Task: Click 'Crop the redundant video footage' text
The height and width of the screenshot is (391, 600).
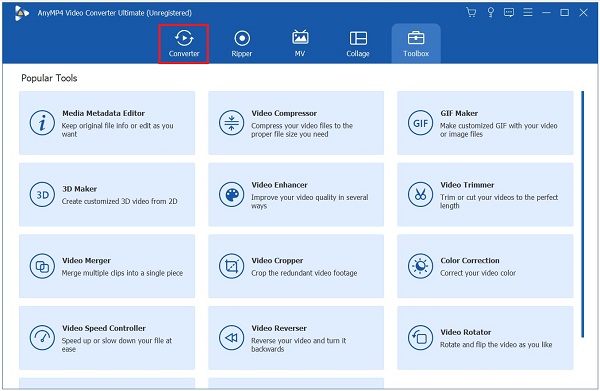Action: [x=304, y=273]
